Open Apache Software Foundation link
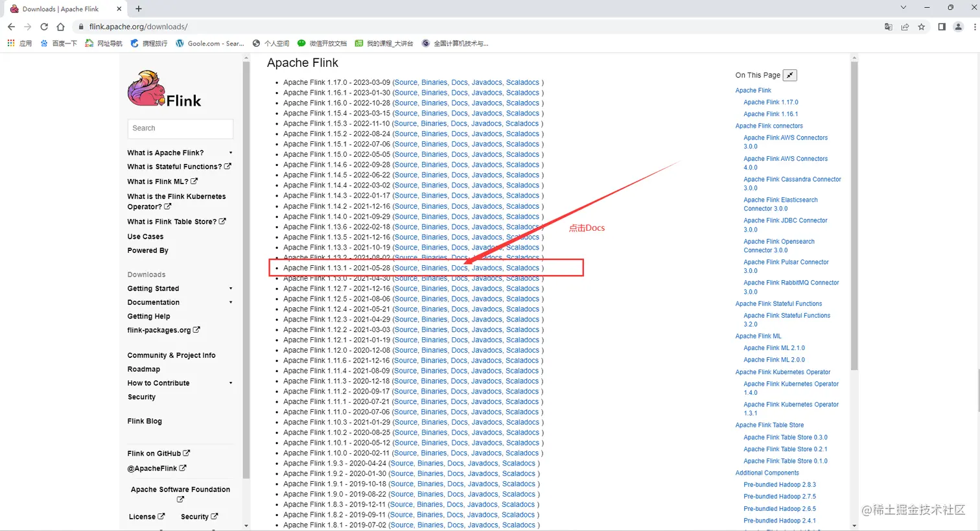The image size is (980, 531). click(x=180, y=494)
